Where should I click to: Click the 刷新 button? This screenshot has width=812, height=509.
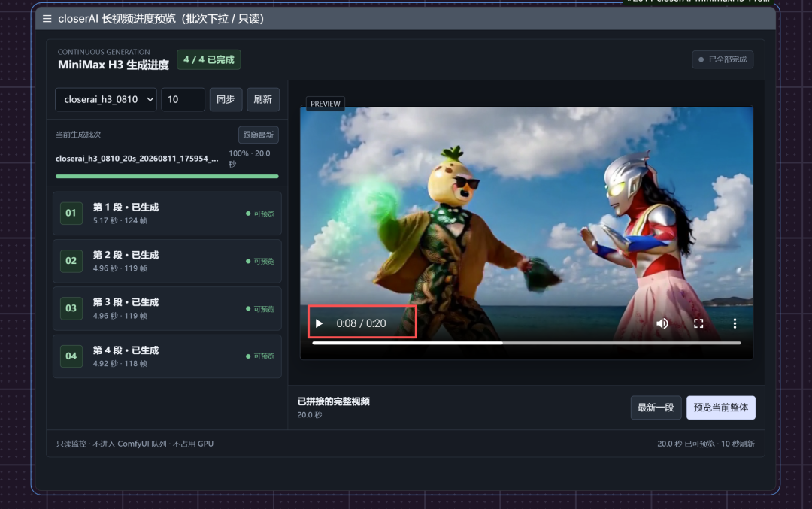[263, 99]
